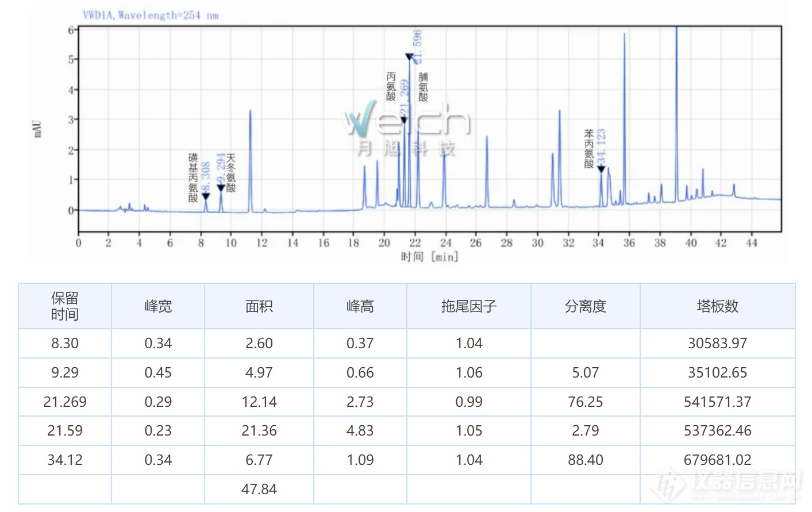
Task: Click area value 4.97
Action: [259, 372]
